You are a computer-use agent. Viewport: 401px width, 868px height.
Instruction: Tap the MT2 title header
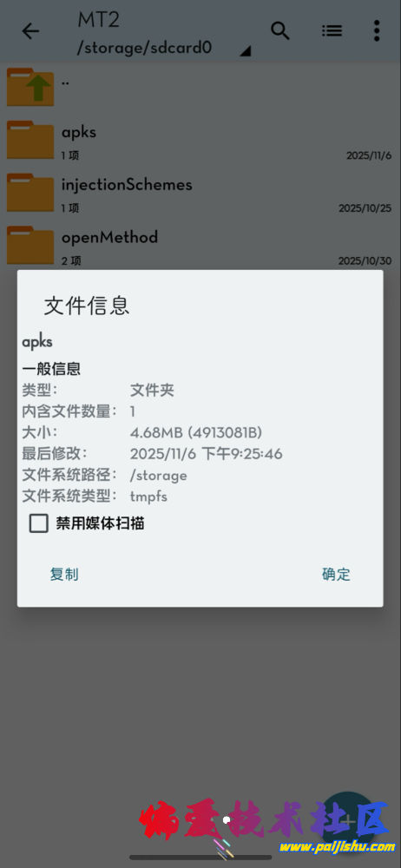[x=99, y=20]
